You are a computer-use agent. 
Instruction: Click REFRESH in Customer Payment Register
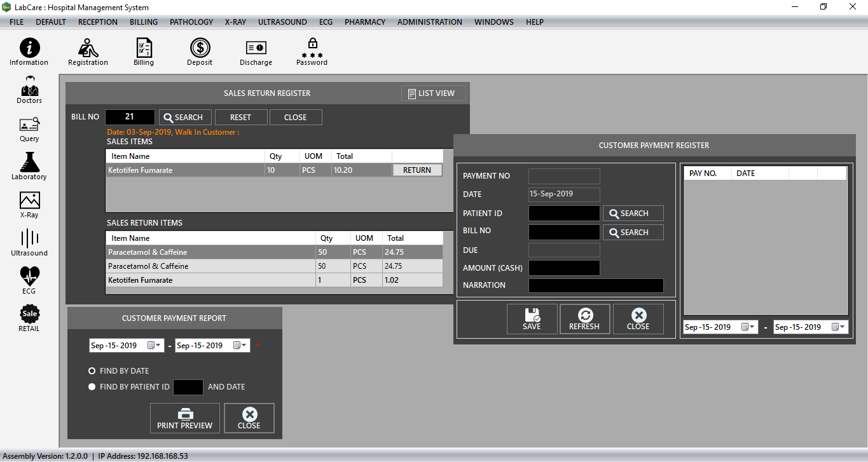click(584, 319)
